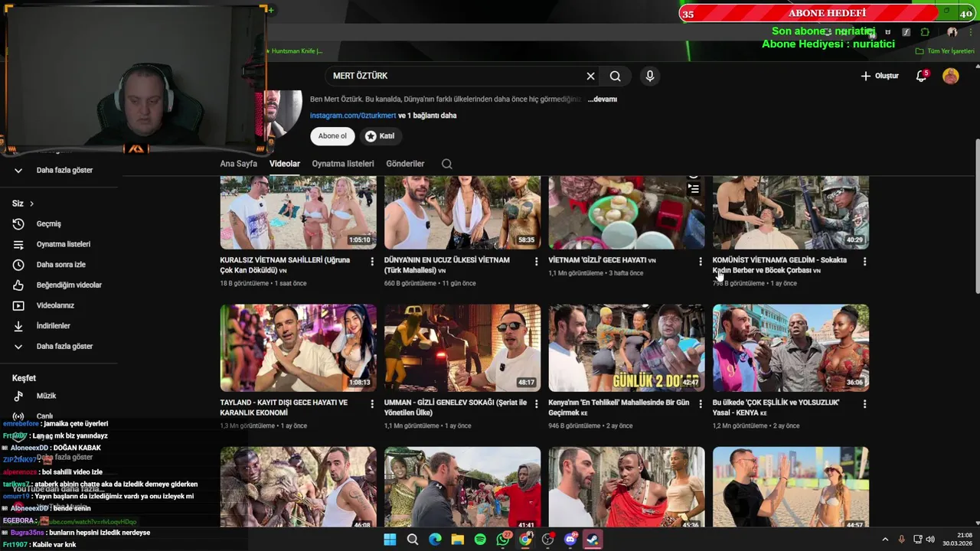Open the instagram.com/0zturkmert link
Image resolution: width=980 pixels, height=551 pixels.
353,116
